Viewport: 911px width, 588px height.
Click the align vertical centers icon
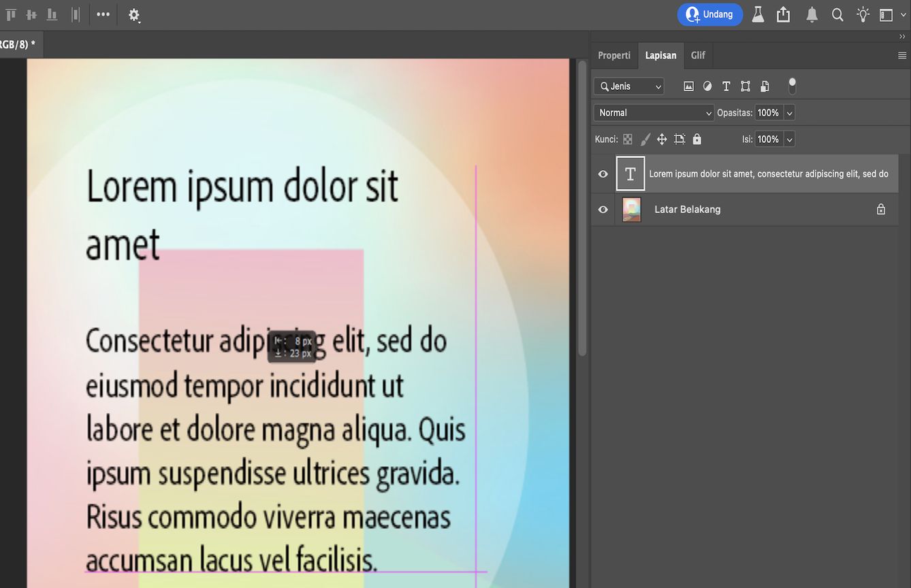pos(31,14)
